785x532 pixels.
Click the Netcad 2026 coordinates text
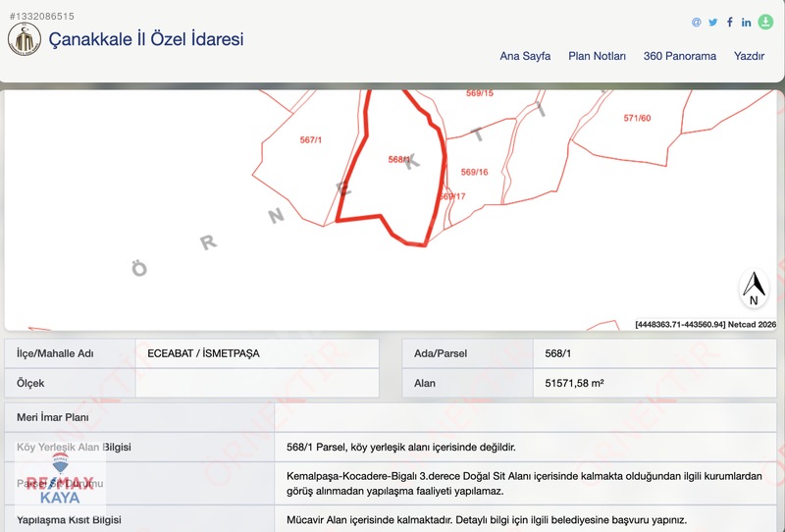pos(706,325)
